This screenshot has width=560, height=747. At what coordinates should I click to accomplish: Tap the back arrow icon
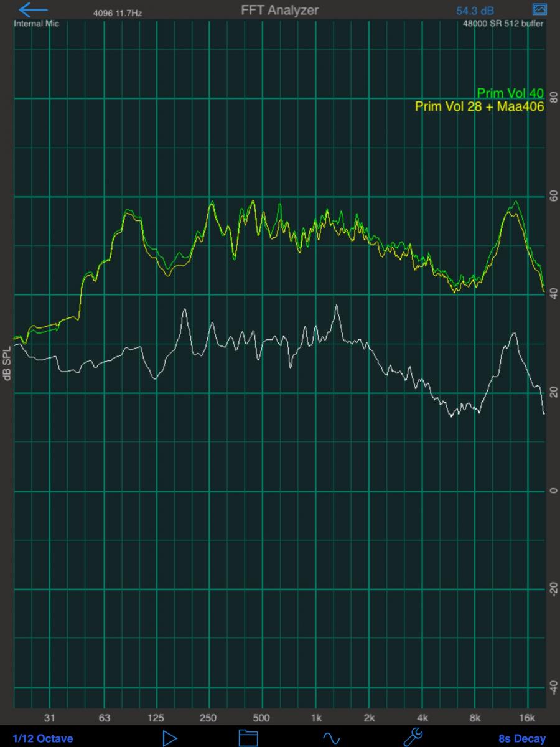pos(33,10)
